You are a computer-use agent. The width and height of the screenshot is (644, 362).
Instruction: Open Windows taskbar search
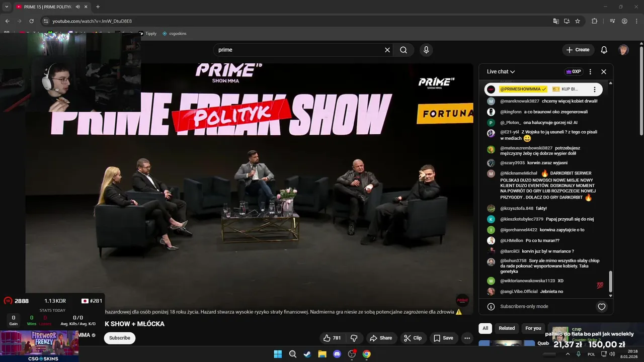[x=293, y=354]
